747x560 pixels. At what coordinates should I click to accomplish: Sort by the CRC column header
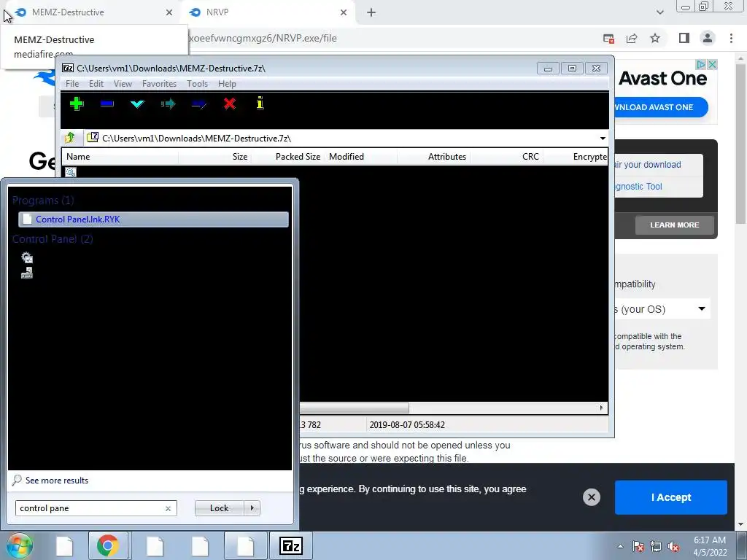pos(506,157)
